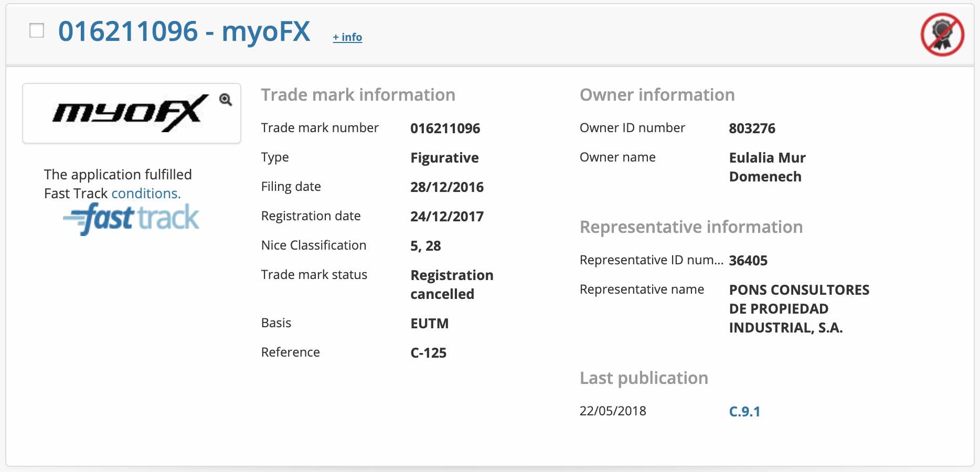Screen dimensions: 980x472
Task: Click the representative ID 36405
Action: [748, 261]
